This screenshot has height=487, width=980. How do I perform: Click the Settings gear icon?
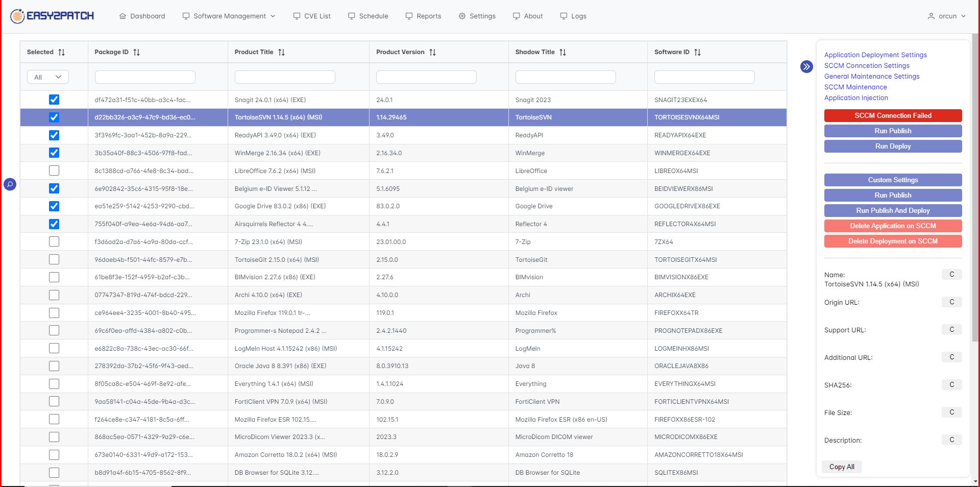pos(461,16)
